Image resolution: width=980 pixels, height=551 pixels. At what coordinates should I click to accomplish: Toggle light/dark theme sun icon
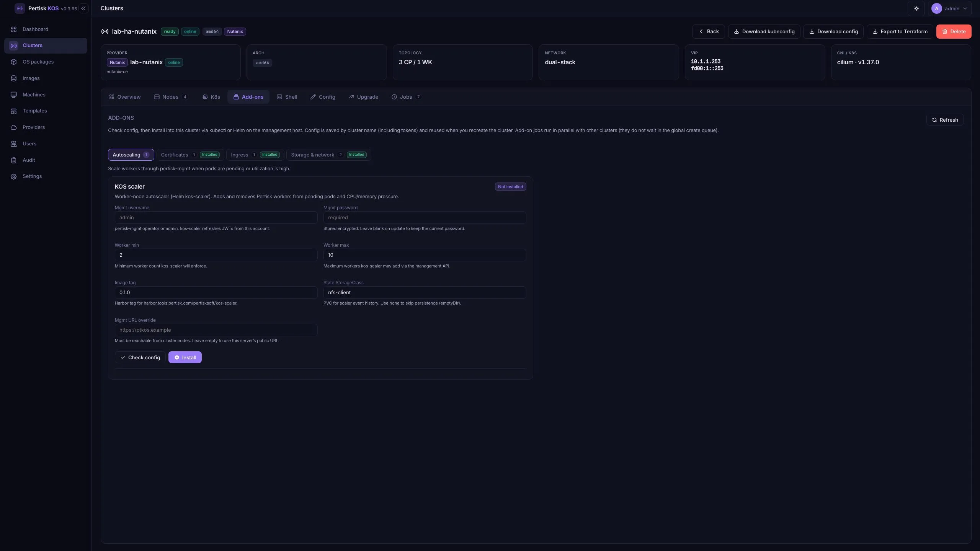pos(916,8)
